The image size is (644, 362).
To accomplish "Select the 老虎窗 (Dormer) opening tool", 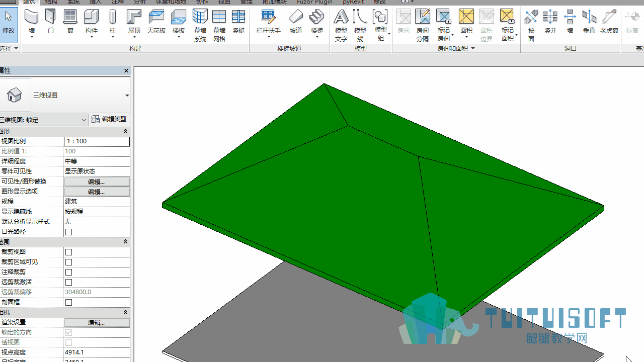I will click(609, 23).
